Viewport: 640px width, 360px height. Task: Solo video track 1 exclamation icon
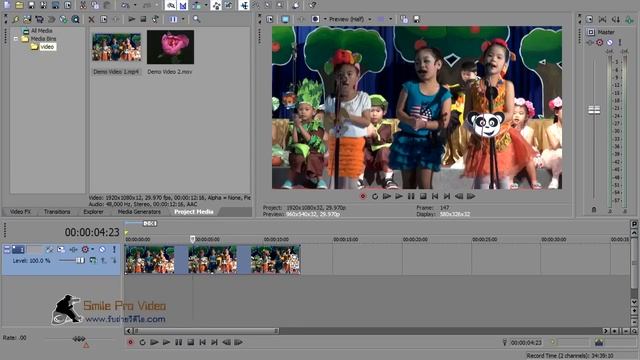pos(114,249)
